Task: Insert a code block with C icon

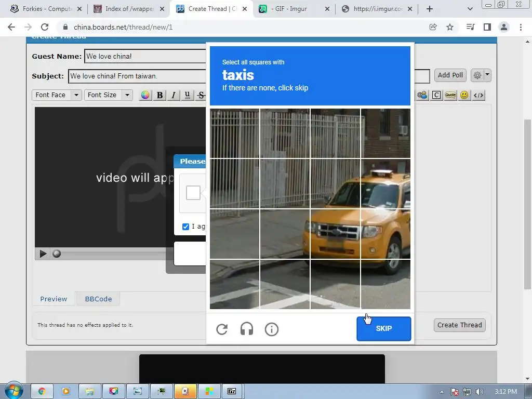Action: pos(436,95)
